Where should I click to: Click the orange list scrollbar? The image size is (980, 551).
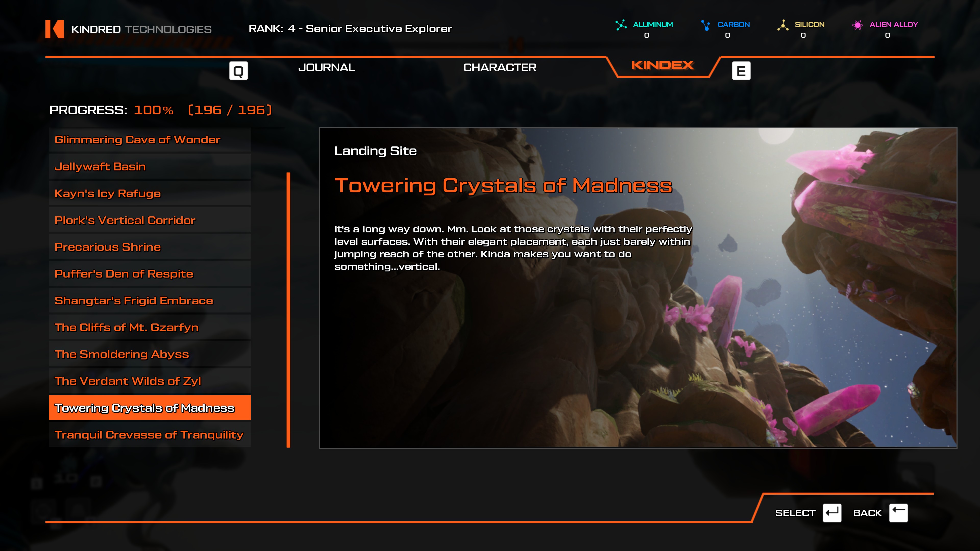(288, 310)
